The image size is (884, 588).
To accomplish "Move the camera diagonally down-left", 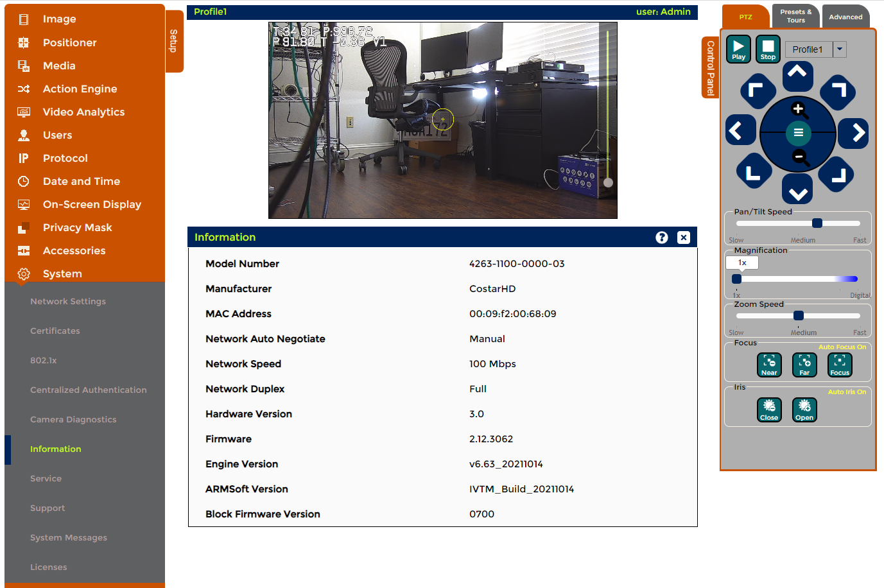I will (754, 171).
